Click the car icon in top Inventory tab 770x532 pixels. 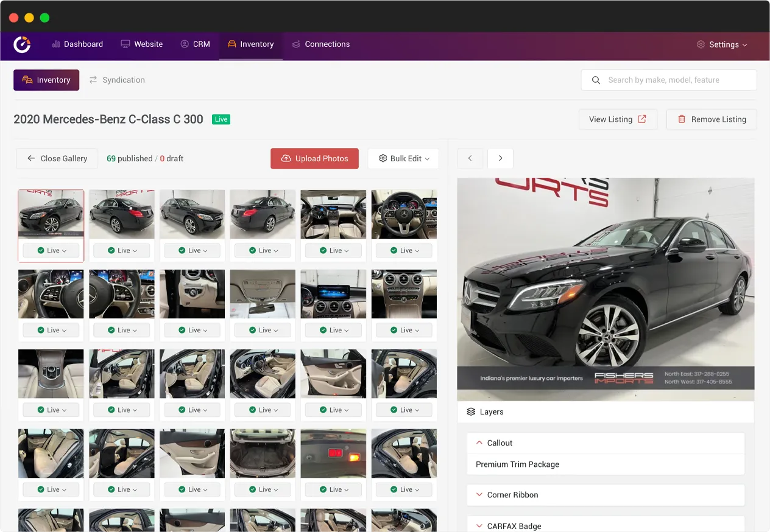[x=231, y=44]
